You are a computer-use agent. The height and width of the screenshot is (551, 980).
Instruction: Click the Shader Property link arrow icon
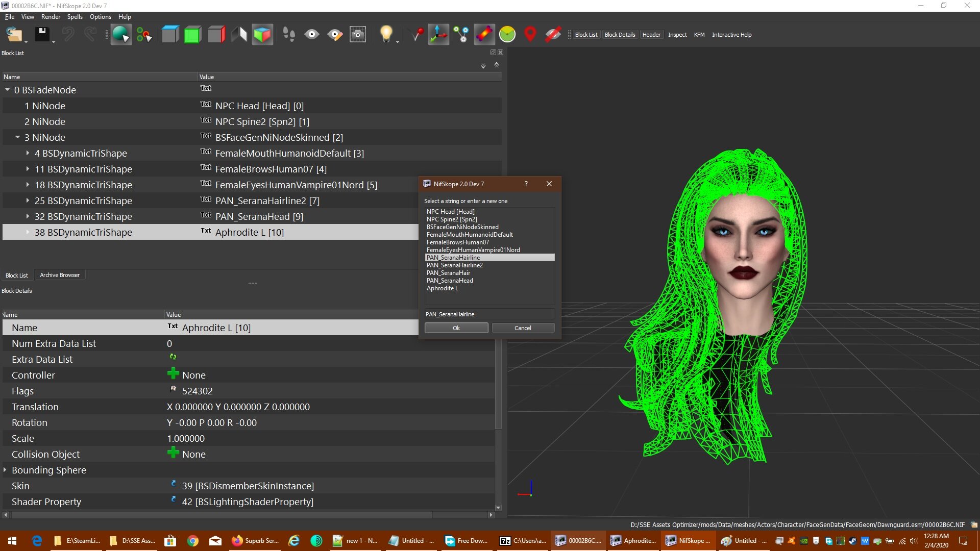[173, 499]
